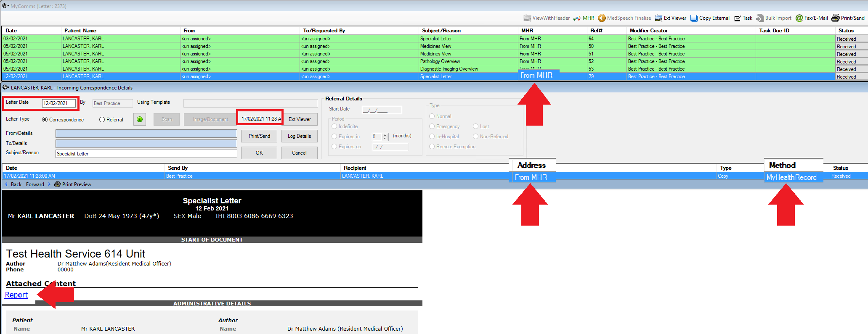Click the Subject/Reason field with Specialist Letter
This screenshot has height=334, width=868.
point(146,154)
